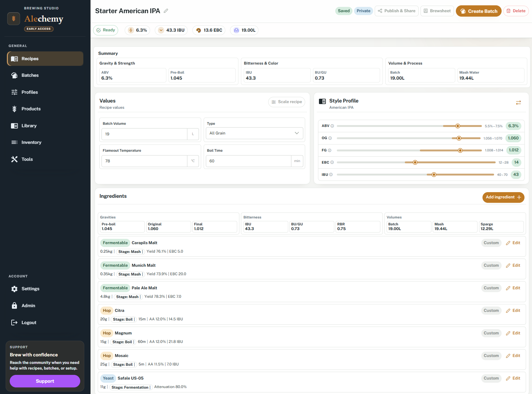Toggle the Custom badge on Carapils Malt
The height and width of the screenshot is (394, 532).
tap(491, 243)
